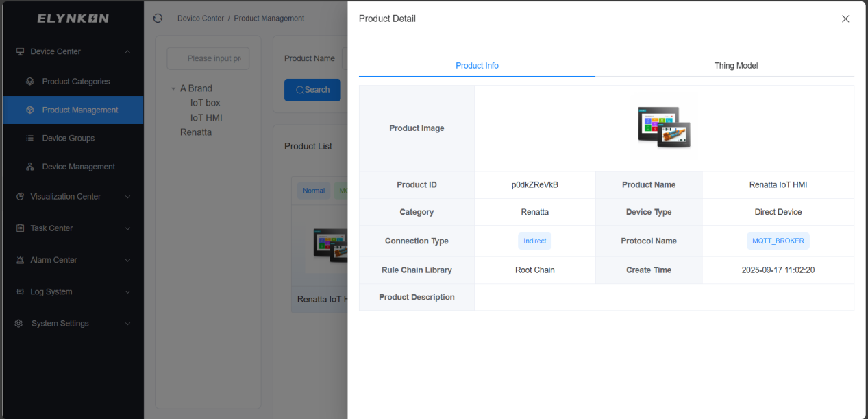Click the product image in Product Detail
The height and width of the screenshot is (419, 868).
click(664, 128)
